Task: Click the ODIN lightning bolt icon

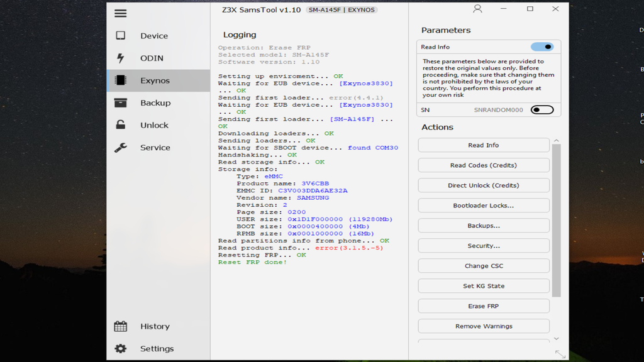Action: pyautogui.click(x=120, y=58)
